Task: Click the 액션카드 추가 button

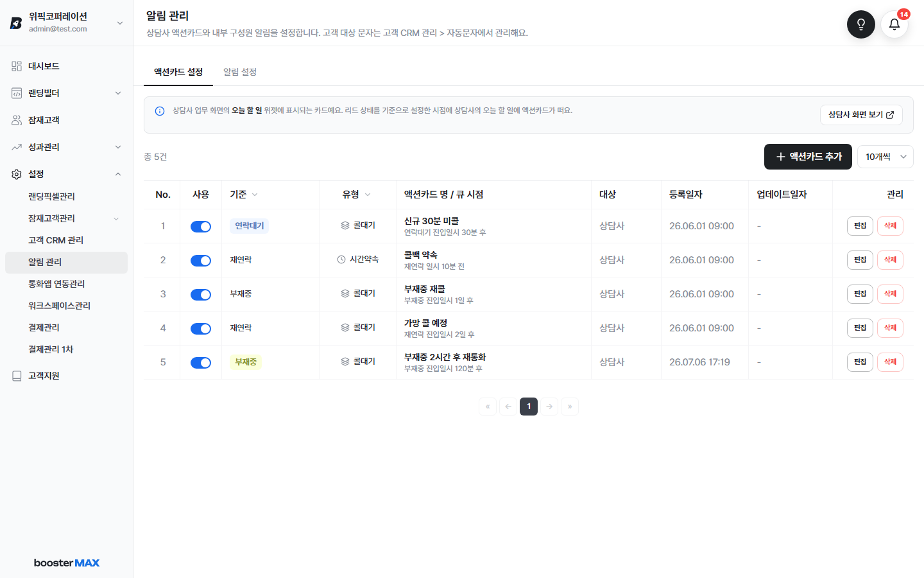Action: (808, 157)
